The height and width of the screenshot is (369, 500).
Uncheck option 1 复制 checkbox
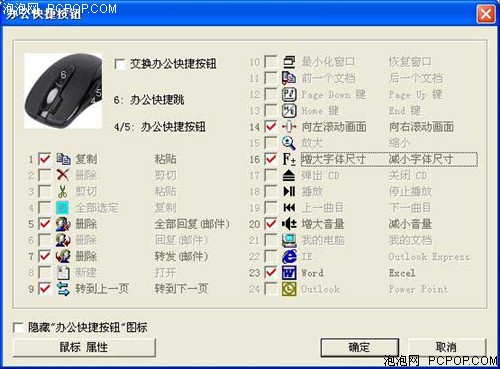click(44, 159)
